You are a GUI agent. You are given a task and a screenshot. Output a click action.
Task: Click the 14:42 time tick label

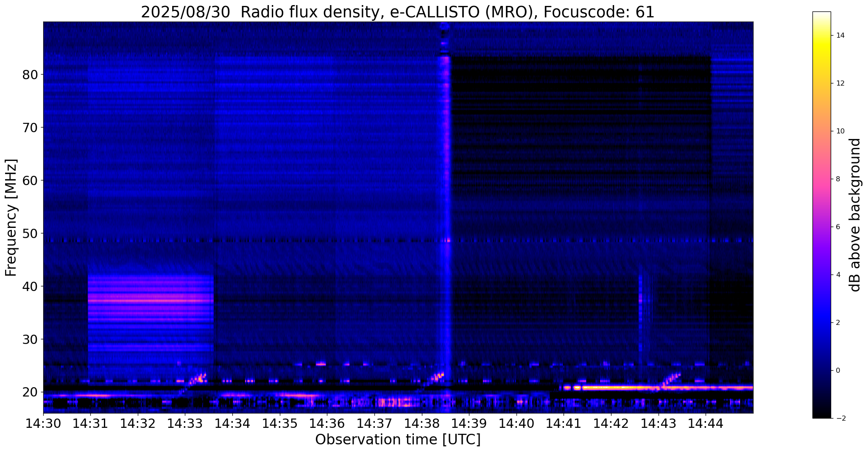click(611, 423)
